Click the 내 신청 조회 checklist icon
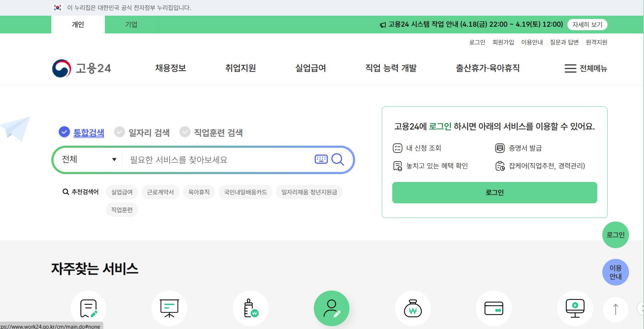 coord(397,148)
